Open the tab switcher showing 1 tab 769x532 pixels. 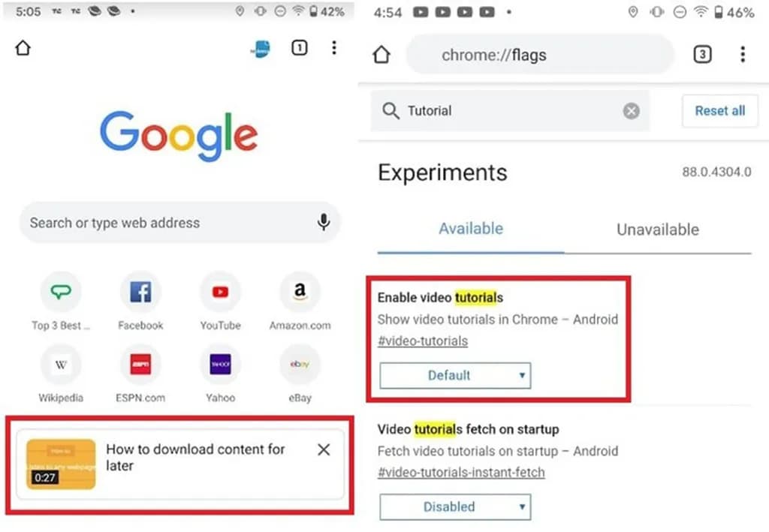point(299,47)
